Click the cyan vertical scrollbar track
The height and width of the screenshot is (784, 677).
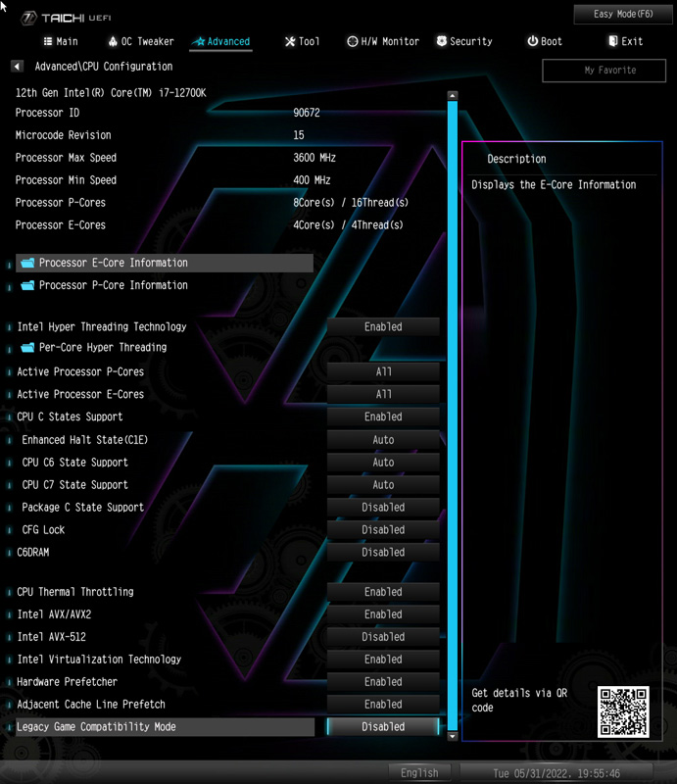point(453,416)
